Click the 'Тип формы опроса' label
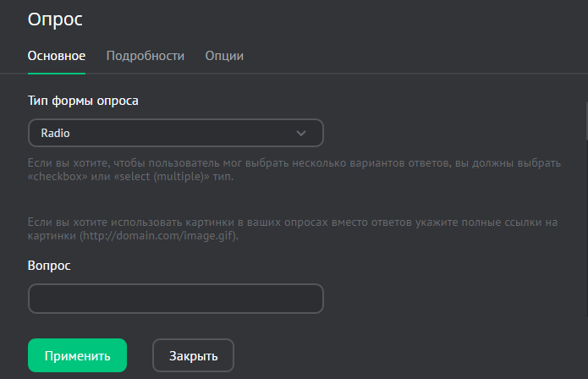The height and width of the screenshot is (379, 588). tap(83, 101)
